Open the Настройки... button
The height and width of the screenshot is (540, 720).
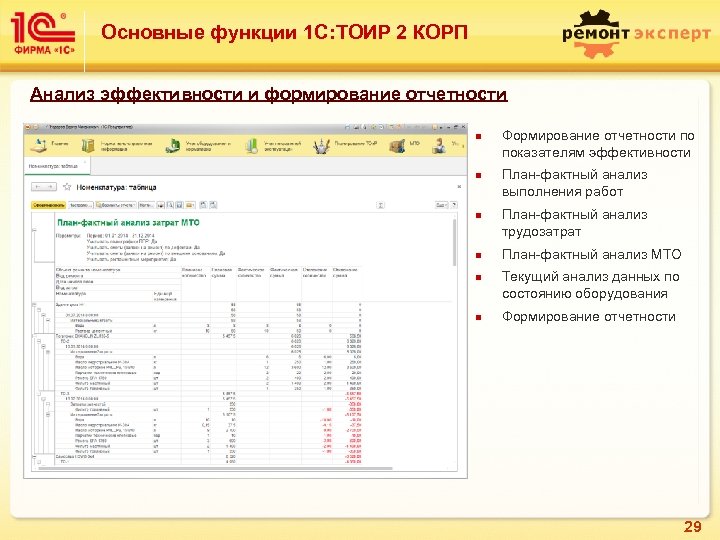click(81, 205)
